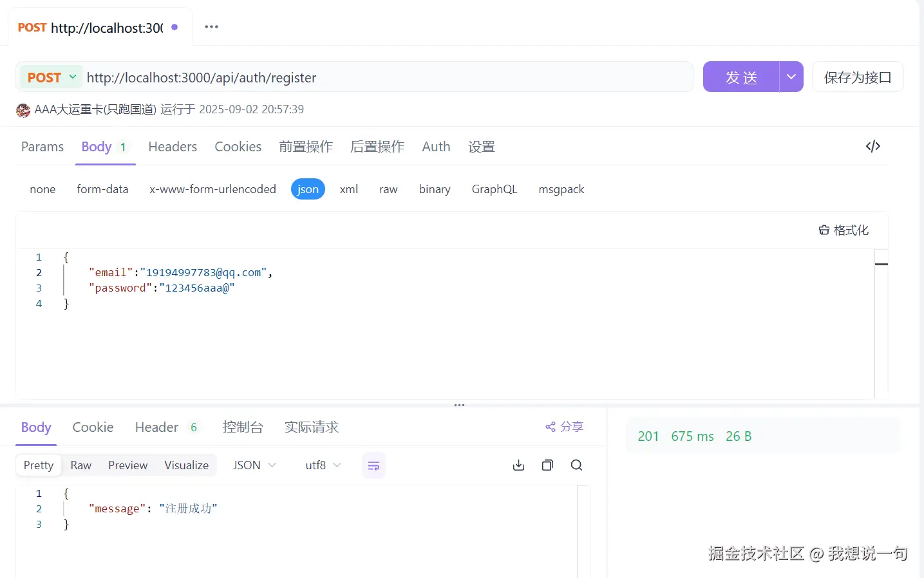Click the response download icon
Screen dimensions: 924x578
[x=518, y=465]
